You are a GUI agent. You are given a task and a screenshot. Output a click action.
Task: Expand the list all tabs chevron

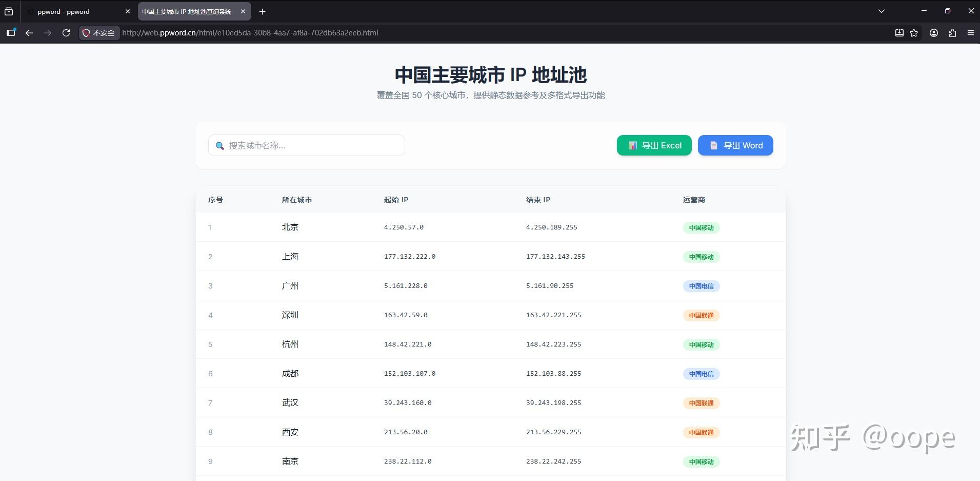[882, 11]
